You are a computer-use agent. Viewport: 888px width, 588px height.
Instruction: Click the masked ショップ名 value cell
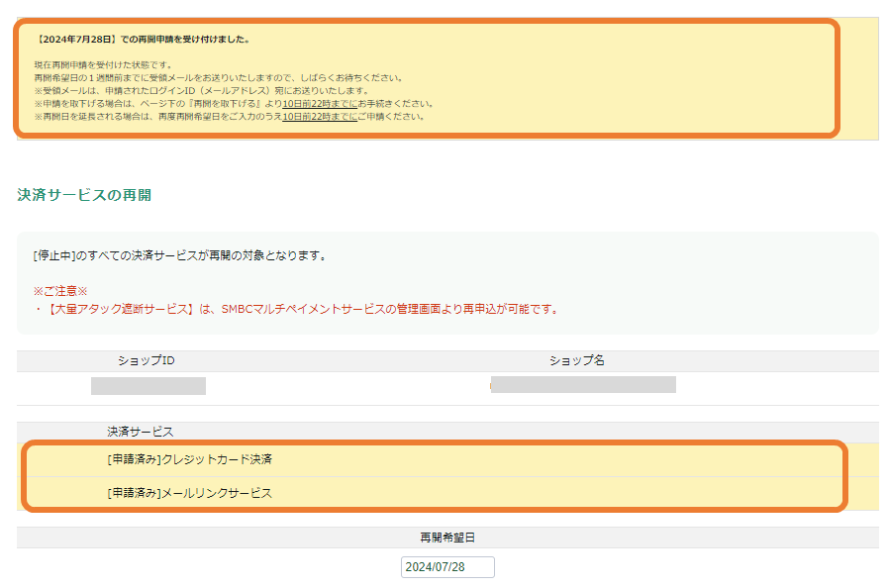tap(583, 385)
